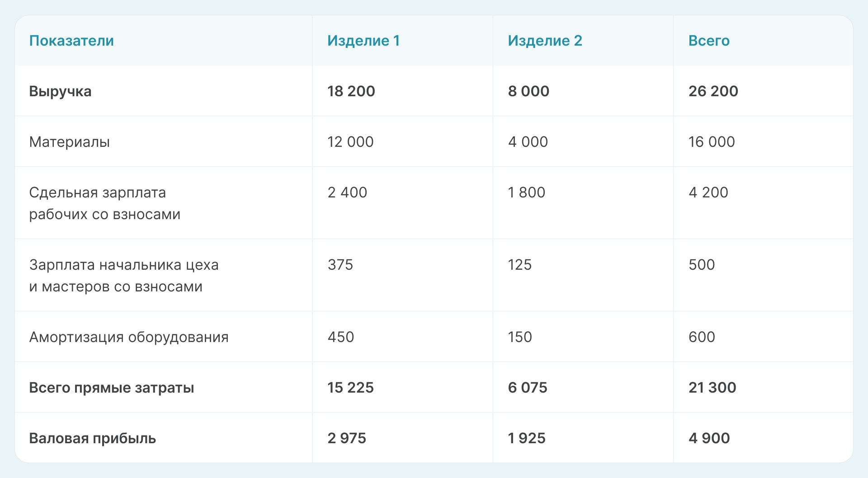Screen dimensions: 868x478
Task: Click the "Выручка" row label
Action: tap(60, 91)
